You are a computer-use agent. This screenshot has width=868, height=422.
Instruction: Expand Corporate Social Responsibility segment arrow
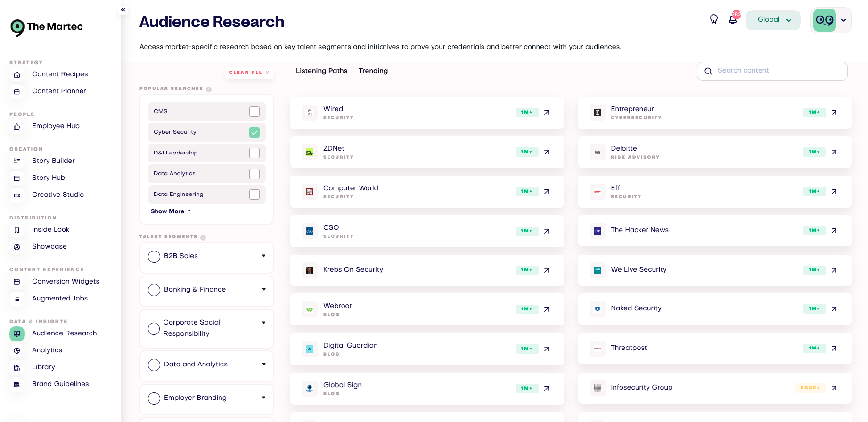coord(264,323)
